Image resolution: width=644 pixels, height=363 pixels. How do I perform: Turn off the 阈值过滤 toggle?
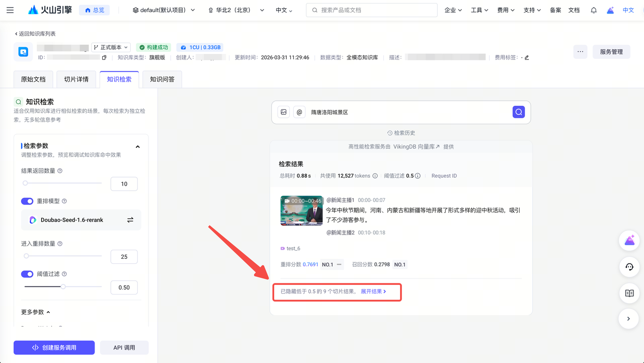pos(27,274)
